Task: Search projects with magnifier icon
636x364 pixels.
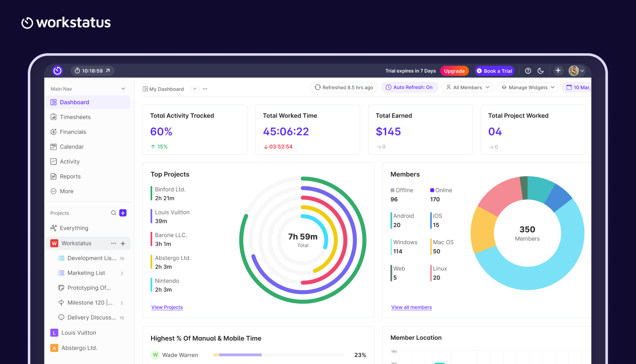Action: (114, 213)
